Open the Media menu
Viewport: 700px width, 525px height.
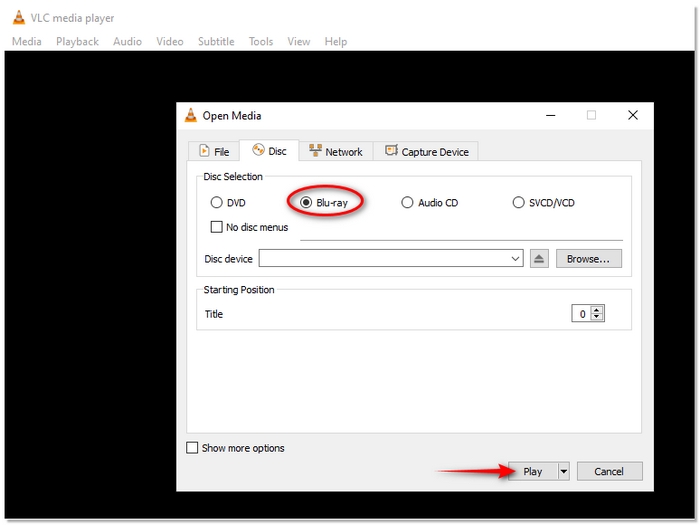point(26,42)
